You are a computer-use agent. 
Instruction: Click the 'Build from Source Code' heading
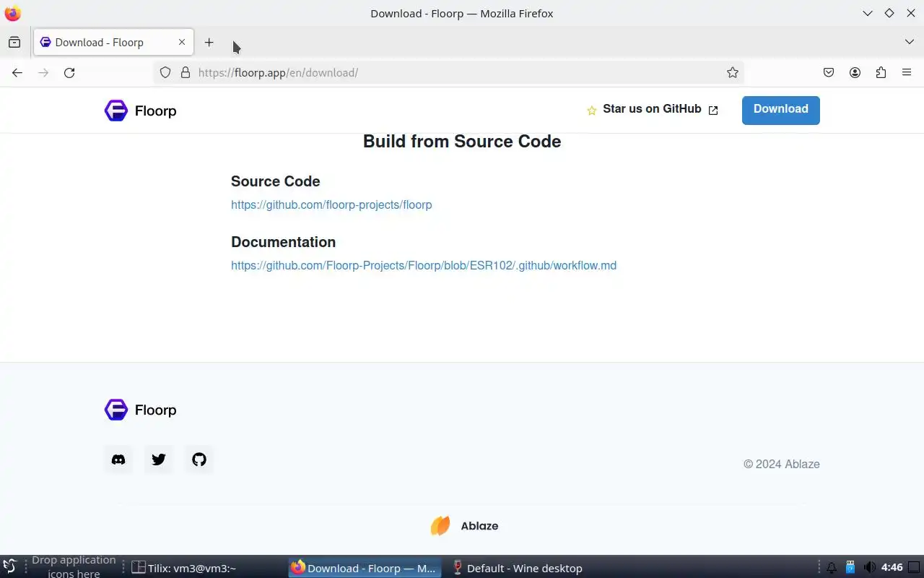click(x=462, y=142)
